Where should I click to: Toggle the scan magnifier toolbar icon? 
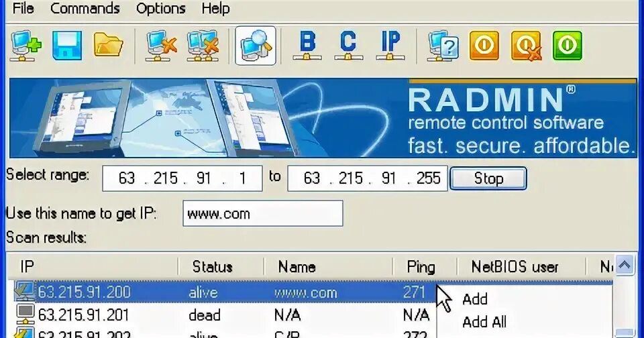(256, 46)
